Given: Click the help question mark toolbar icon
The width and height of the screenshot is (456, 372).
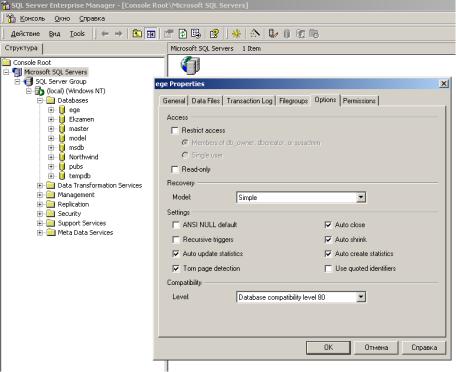Looking at the screenshot, I should click(215, 34).
